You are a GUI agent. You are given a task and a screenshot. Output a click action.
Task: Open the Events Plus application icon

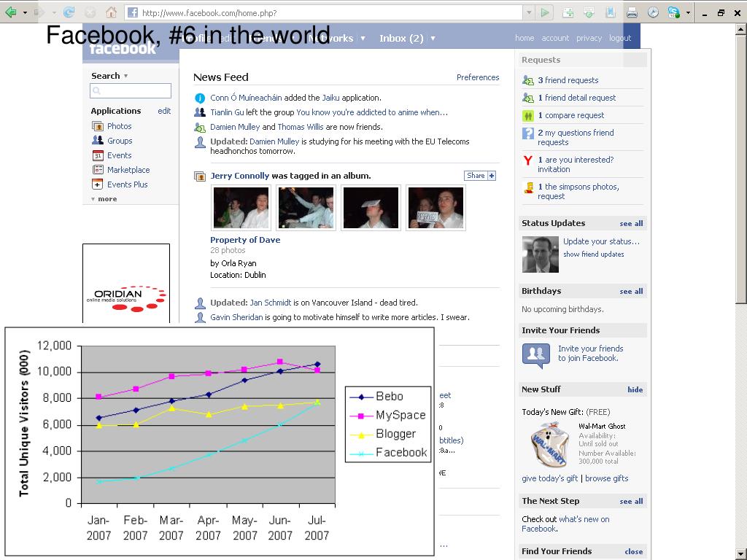point(97,184)
